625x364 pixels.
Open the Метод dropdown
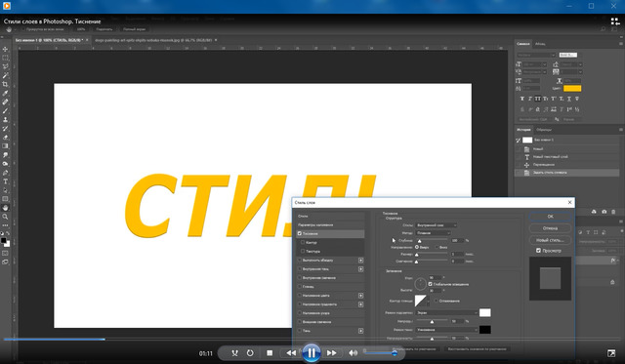[x=433, y=233]
